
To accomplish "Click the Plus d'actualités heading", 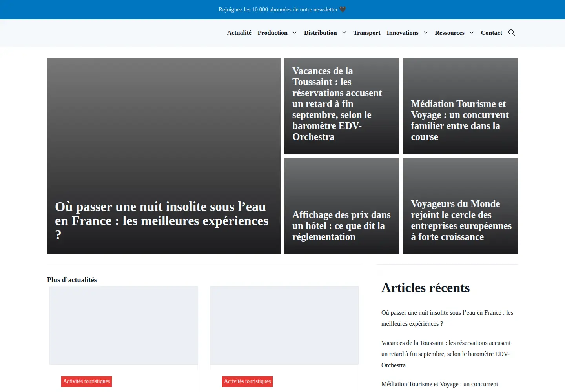I will point(72,280).
